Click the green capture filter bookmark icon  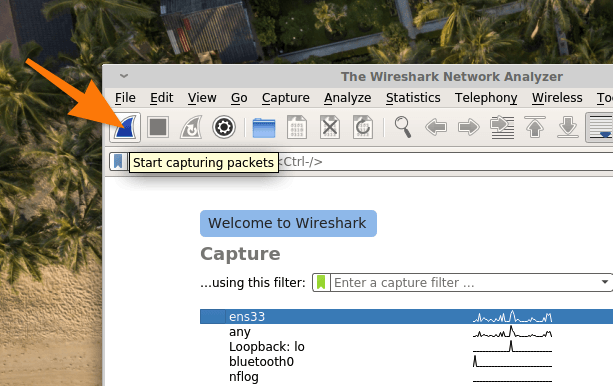(321, 282)
